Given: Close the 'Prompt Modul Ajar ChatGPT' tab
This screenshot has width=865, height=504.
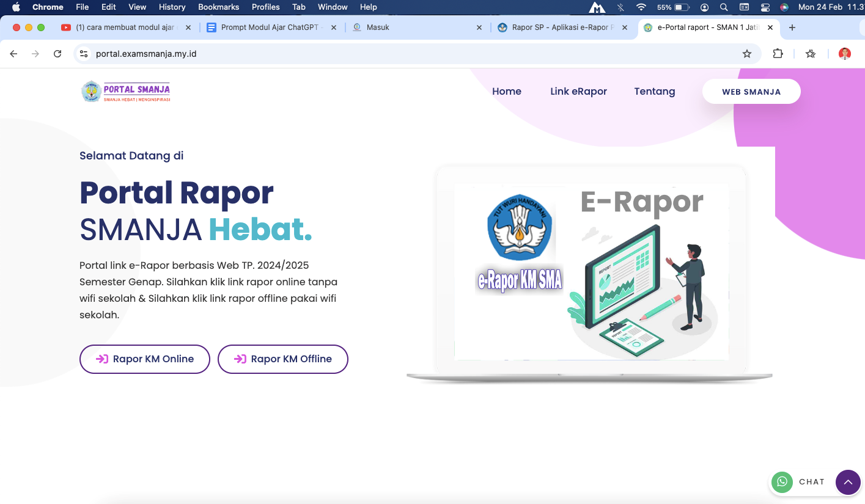Looking at the screenshot, I should [x=333, y=27].
